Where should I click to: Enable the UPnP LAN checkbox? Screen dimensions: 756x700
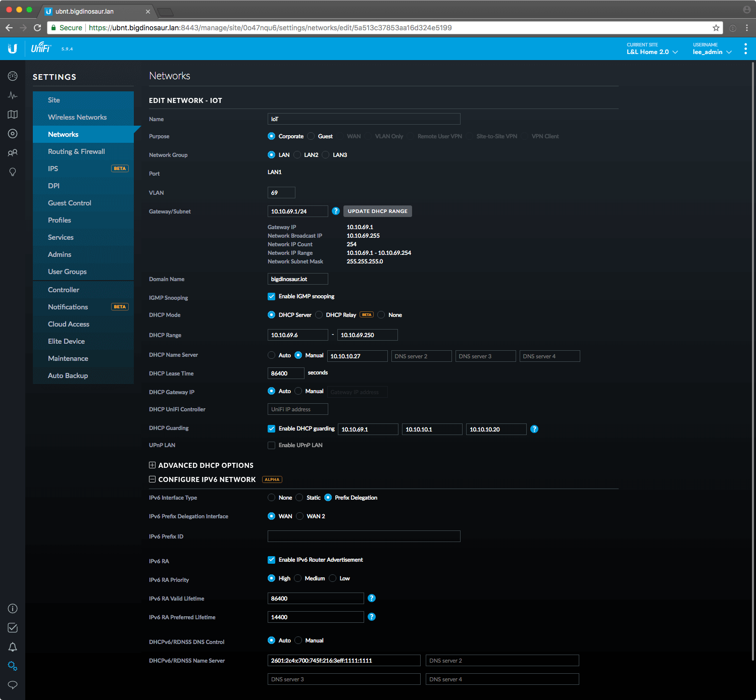[272, 445]
